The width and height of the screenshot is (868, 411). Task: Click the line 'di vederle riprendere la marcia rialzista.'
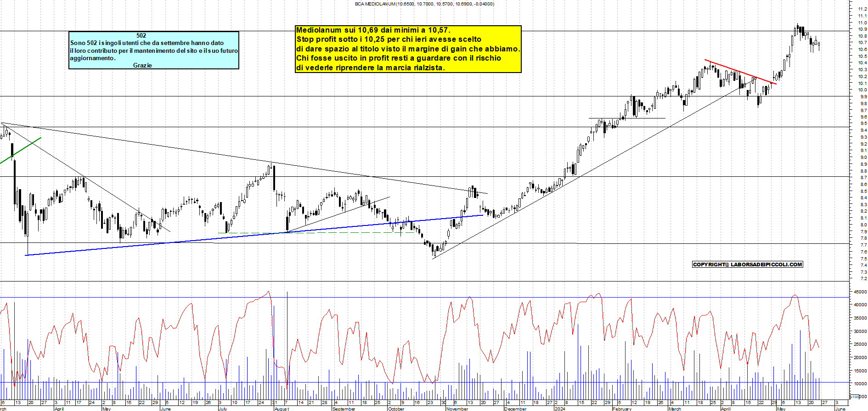click(370, 68)
